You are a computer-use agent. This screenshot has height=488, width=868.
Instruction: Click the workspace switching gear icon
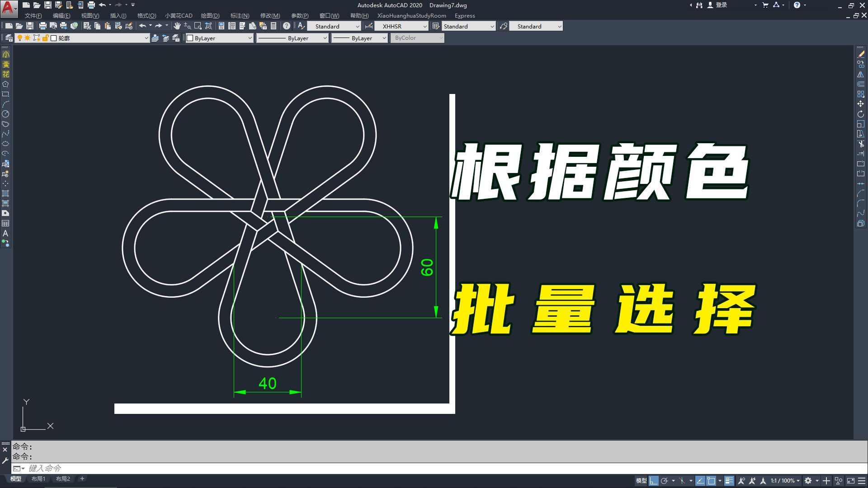coord(808,481)
